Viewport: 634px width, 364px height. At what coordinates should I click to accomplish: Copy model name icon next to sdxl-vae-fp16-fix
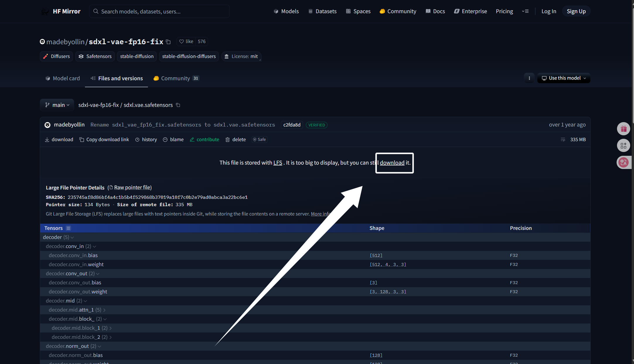[168, 42]
